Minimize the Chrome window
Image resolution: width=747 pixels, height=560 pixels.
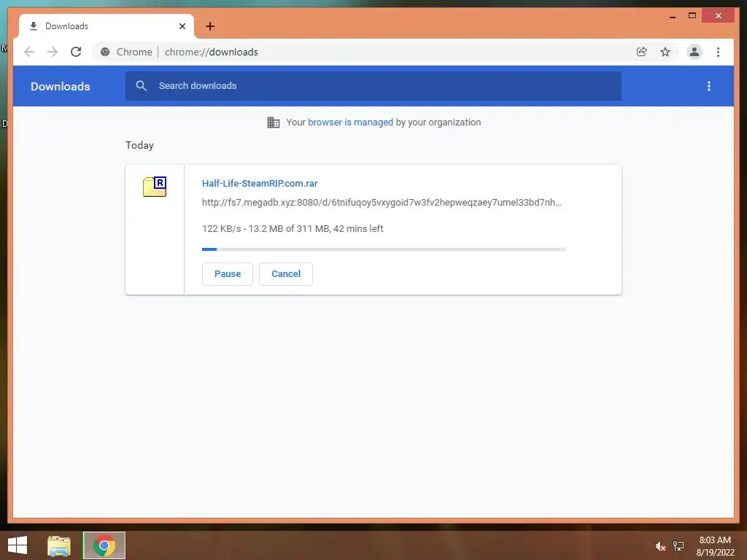[x=673, y=16]
